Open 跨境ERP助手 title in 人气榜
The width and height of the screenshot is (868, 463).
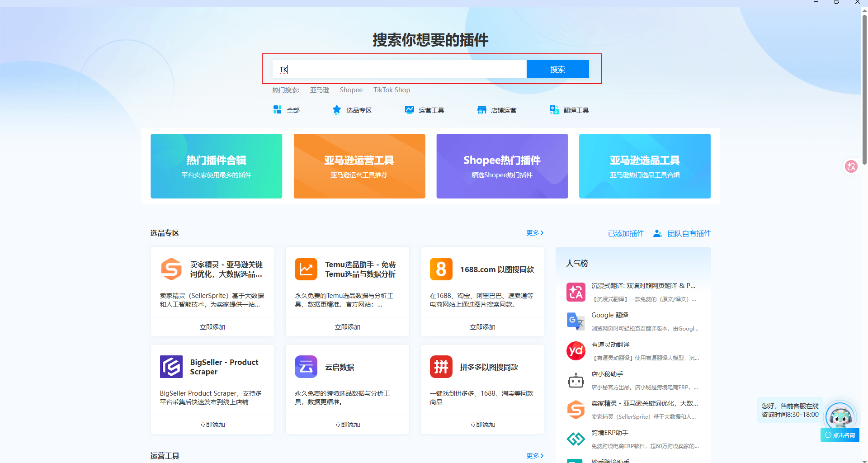[610, 433]
